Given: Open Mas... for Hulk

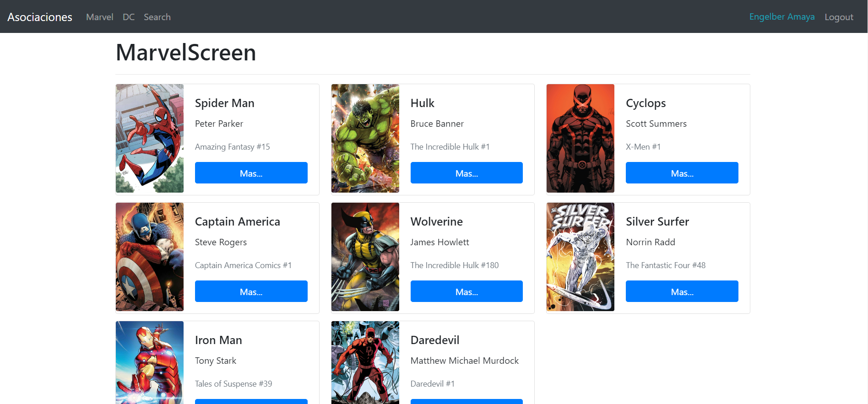Looking at the screenshot, I should [x=467, y=173].
